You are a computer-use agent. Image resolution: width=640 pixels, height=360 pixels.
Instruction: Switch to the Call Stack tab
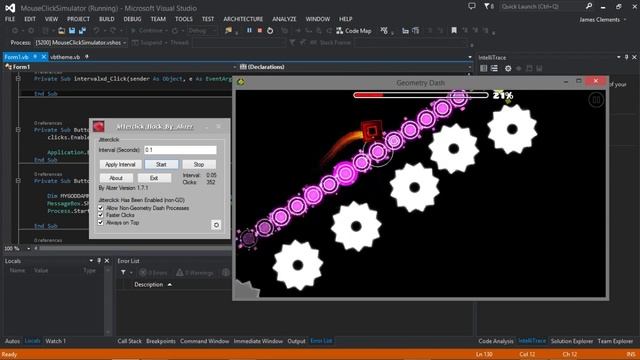point(129,341)
